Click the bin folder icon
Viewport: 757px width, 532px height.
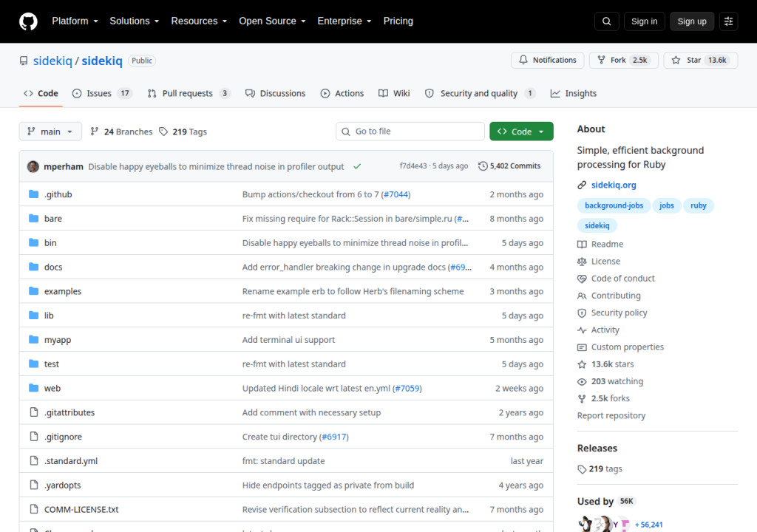tap(33, 242)
